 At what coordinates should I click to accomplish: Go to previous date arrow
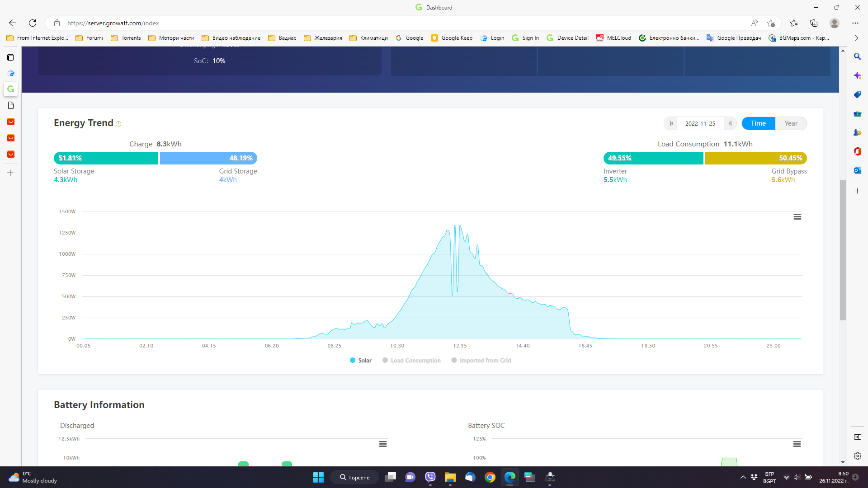pyautogui.click(x=671, y=123)
